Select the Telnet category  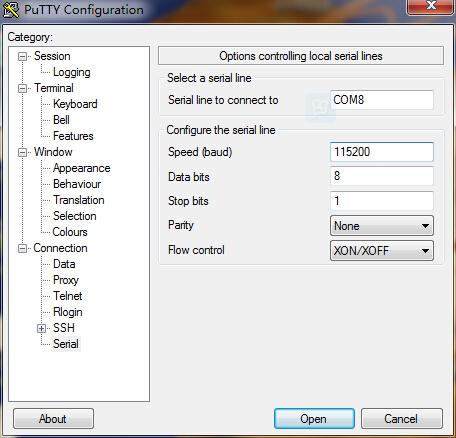pos(68,296)
